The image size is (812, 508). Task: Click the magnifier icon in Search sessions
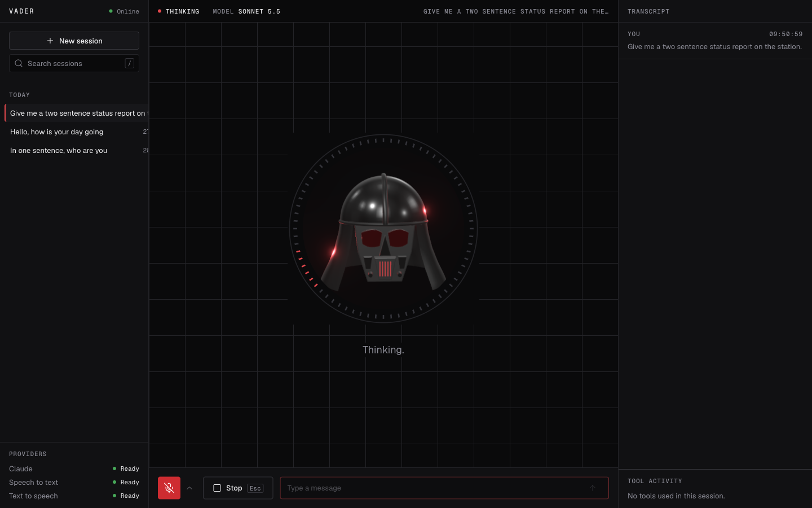pos(19,63)
